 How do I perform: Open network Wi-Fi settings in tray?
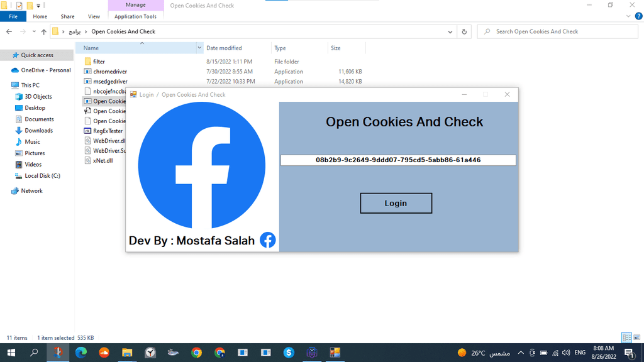(555, 353)
